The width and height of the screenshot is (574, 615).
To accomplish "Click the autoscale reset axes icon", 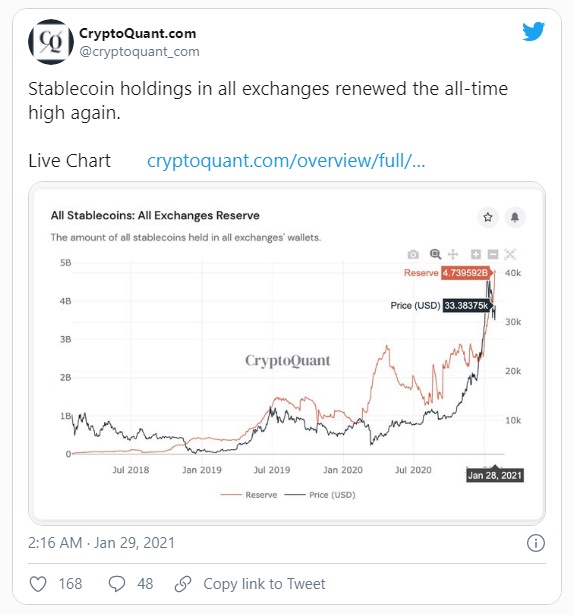I will click(510, 254).
